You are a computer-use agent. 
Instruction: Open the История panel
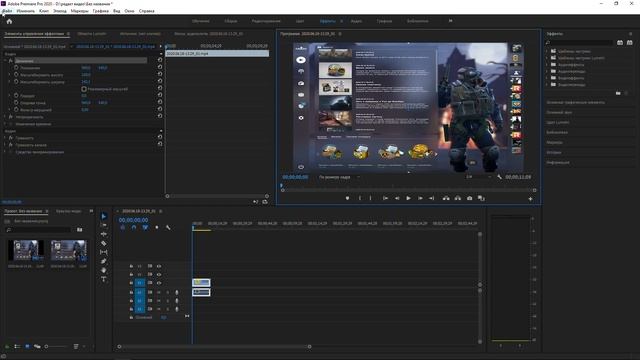click(554, 152)
